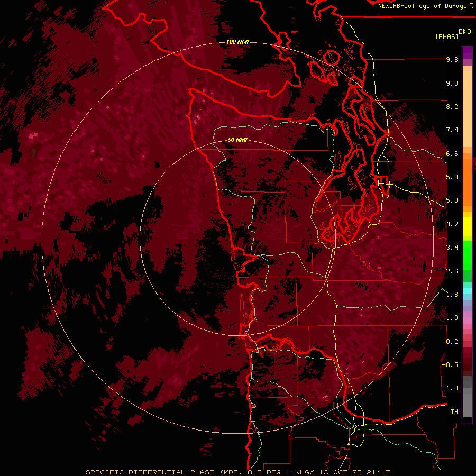The height and width of the screenshot is (476, 476).
Task: Click the 5.8 scale value
Action: 452,177
